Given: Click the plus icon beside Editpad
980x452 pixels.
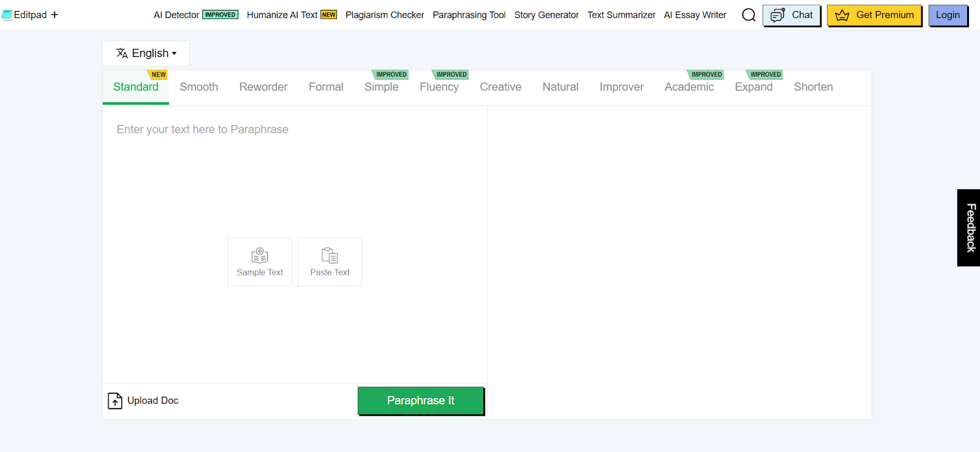Looking at the screenshot, I should pos(55,15).
